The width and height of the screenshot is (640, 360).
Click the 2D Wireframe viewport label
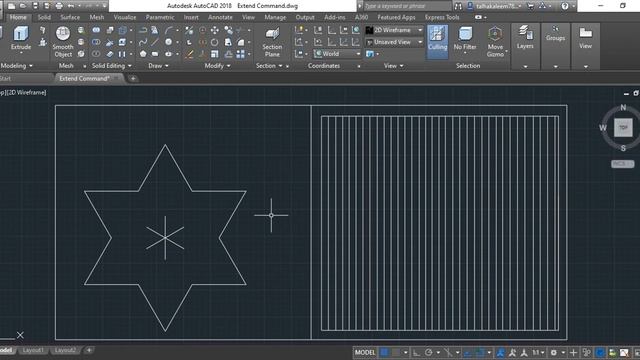(27, 93)
